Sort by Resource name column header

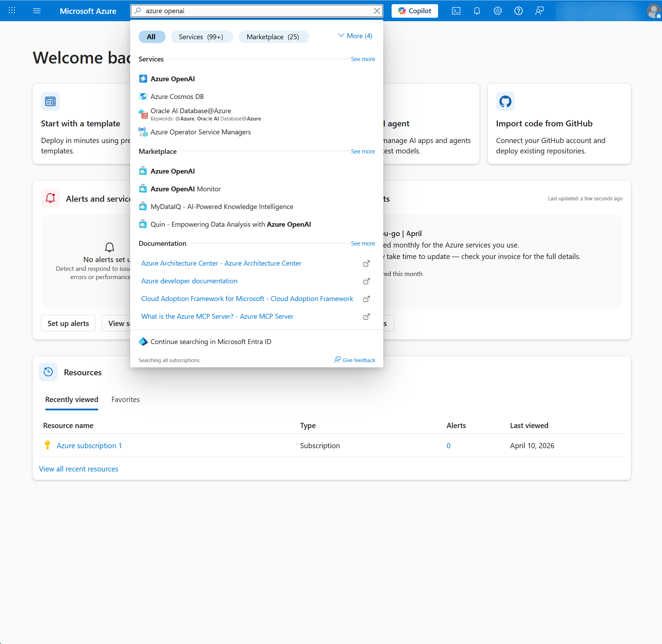[x=68, y=425]
